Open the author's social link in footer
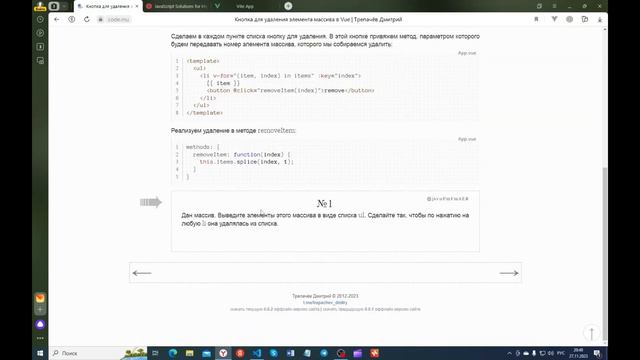 (x=325, y=302)
